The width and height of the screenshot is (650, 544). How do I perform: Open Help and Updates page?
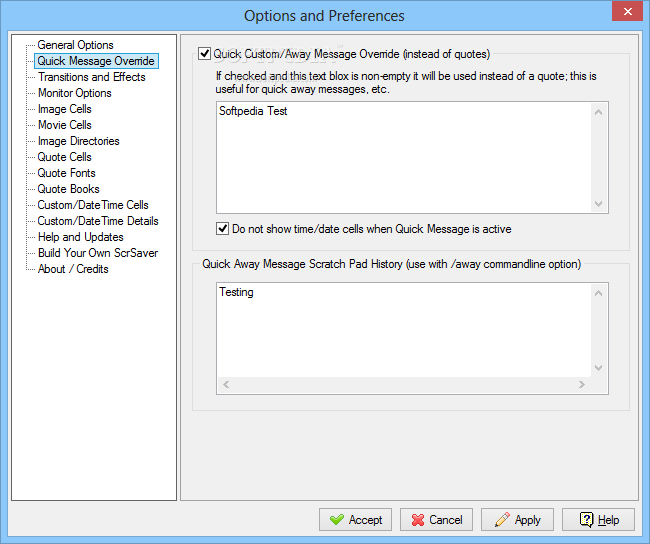pos(81,237)
